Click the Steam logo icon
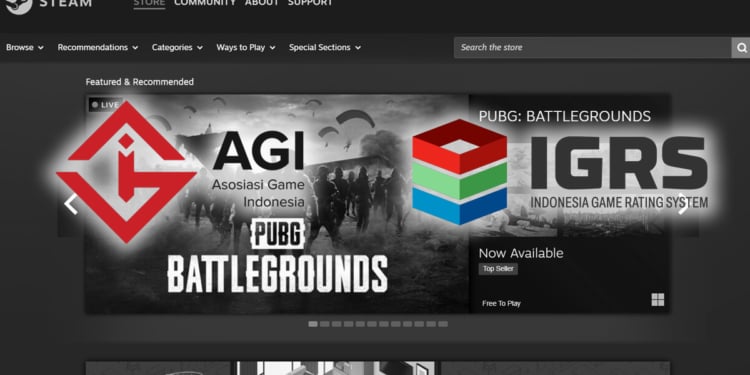750x375 pixels. pyautogui.click(x=19, y=6)
